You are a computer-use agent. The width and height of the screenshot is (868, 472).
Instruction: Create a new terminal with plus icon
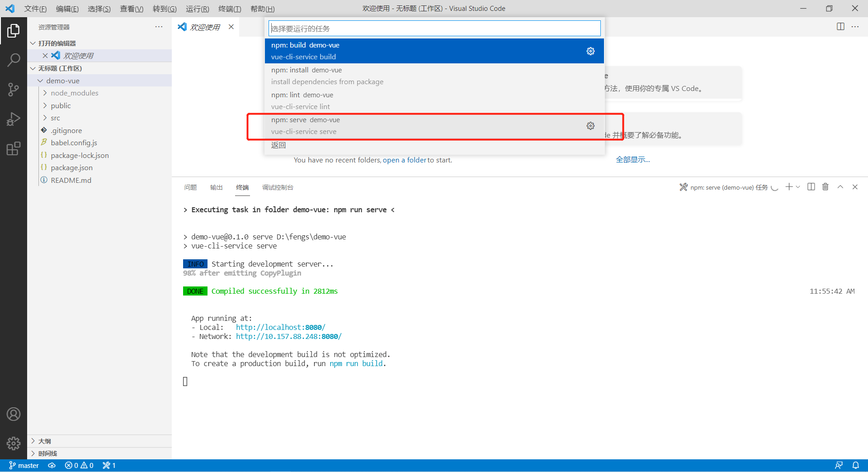(x=789, y=187)
